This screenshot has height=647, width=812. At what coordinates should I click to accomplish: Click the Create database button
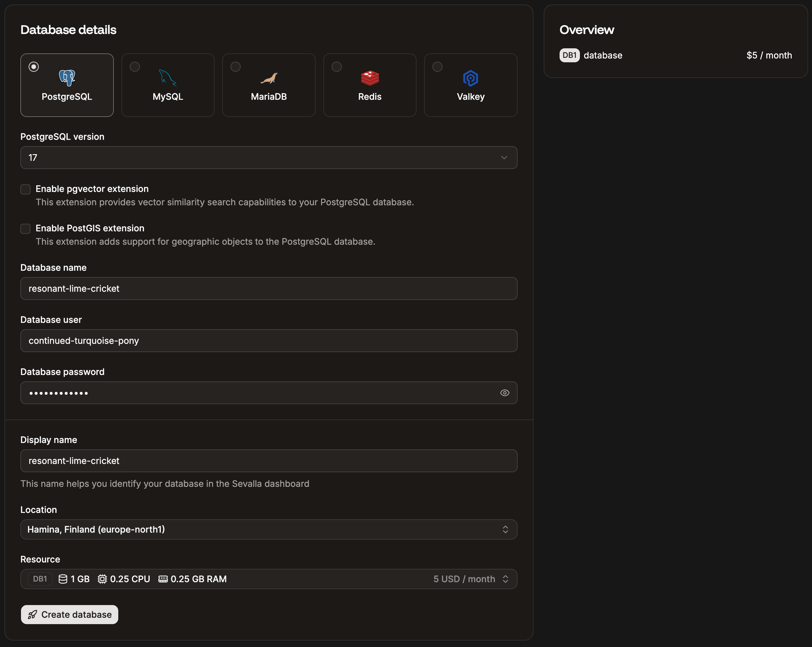pyautogui.click(x=69, y=615)
